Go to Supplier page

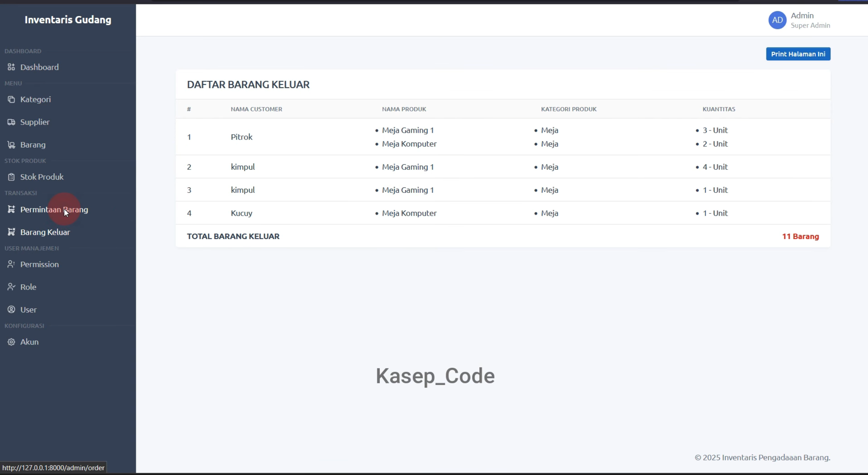tap(35, 122)
